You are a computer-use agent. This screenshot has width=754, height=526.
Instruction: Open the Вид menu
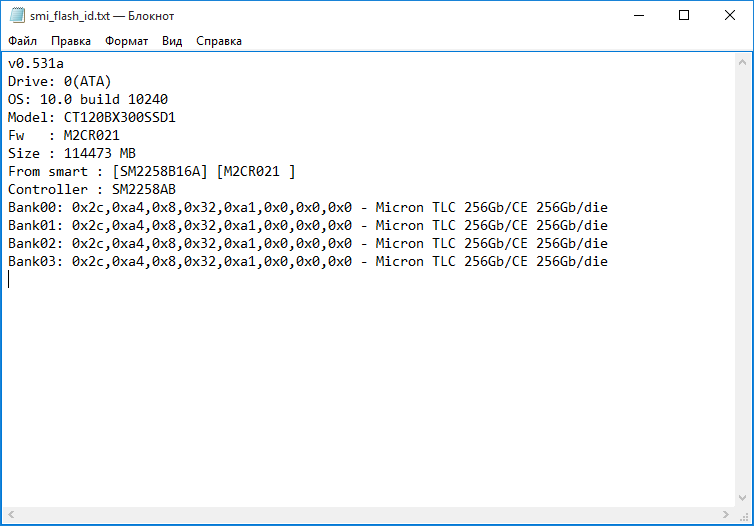172,41
